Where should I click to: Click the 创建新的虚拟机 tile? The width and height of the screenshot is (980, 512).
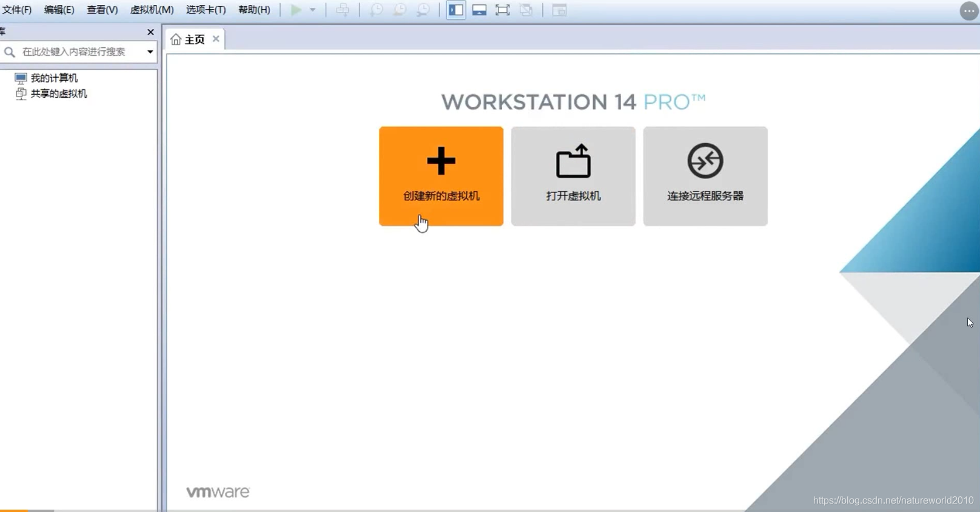point(441,176)
